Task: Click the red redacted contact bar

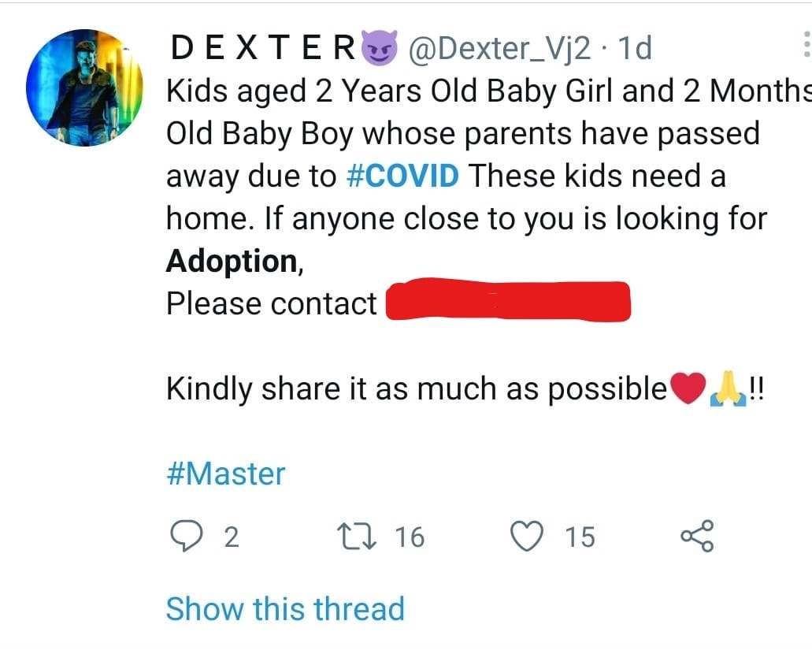Action: [x=508, y=302]
